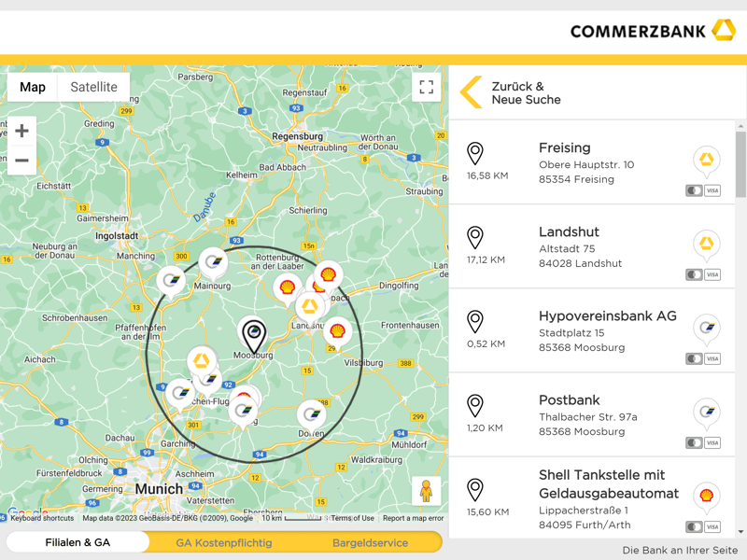Image resolution: width=747 pixels, height=560 pixels.
Task: Open the Terms of Use link
Action: pos(352,518)
